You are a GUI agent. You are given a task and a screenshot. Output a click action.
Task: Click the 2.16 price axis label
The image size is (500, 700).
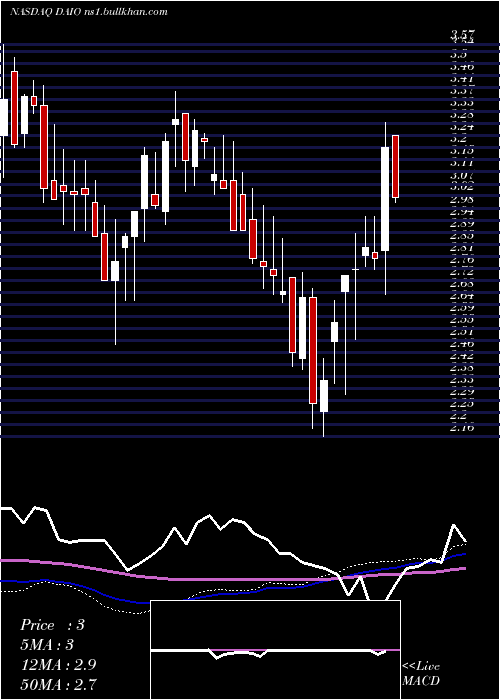tap(463, 428)
